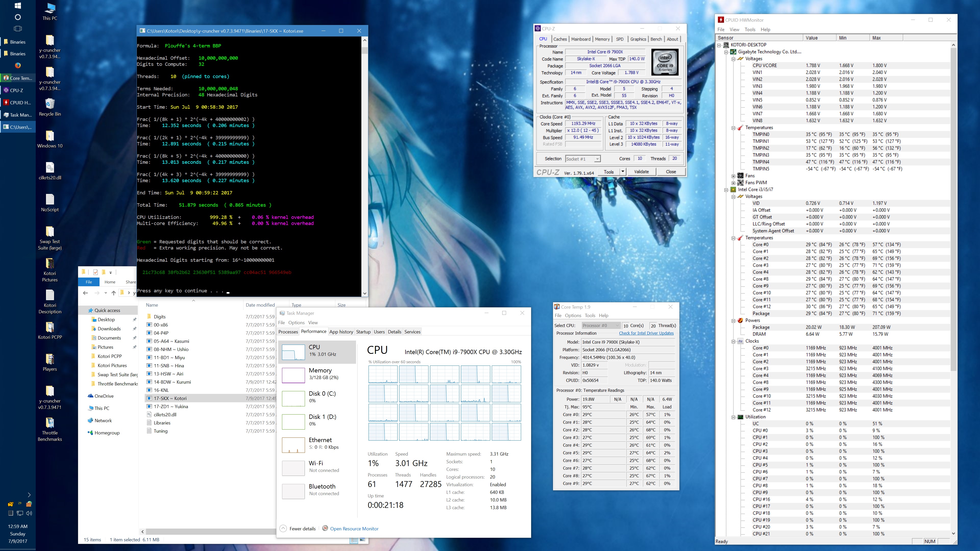Viewport: 980px width, 551px height.
Task: Switch to the CPU-Z Memory tab
Action: click(602, 39)
